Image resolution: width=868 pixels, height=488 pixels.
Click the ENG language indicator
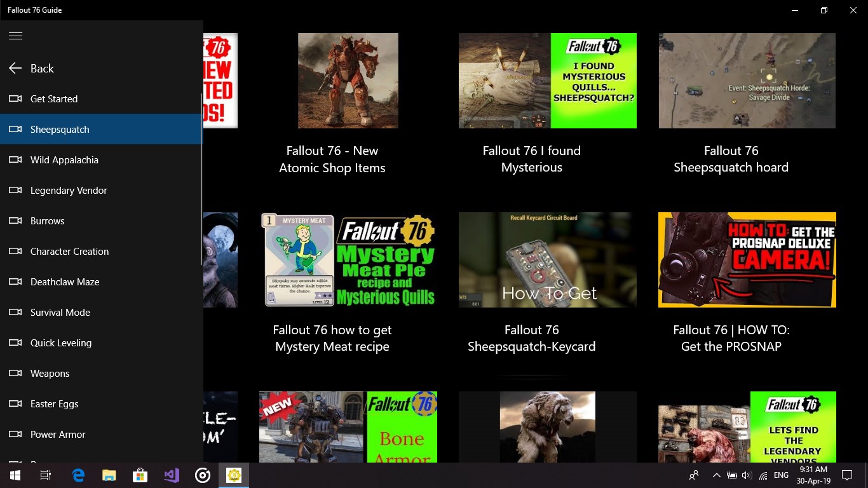point(782,475)
